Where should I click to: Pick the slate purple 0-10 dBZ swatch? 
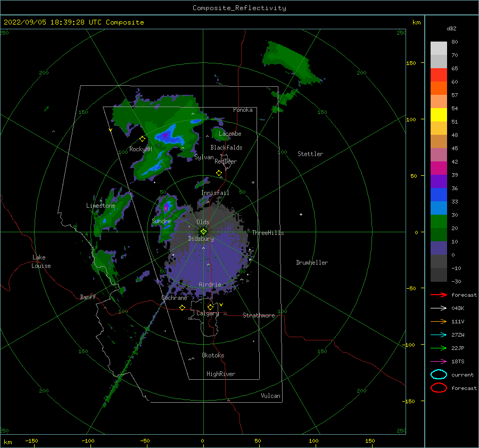pyautogui.click(x=439, y=248)
